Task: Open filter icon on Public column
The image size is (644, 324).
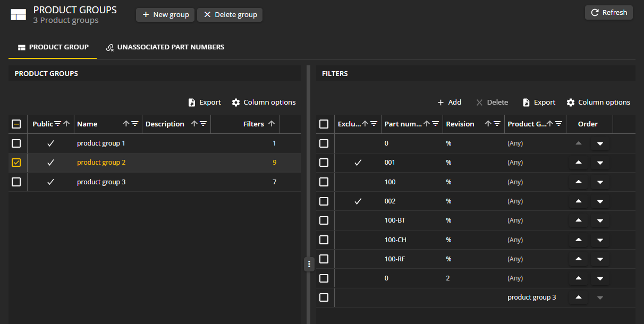Action: click(58, 124)
